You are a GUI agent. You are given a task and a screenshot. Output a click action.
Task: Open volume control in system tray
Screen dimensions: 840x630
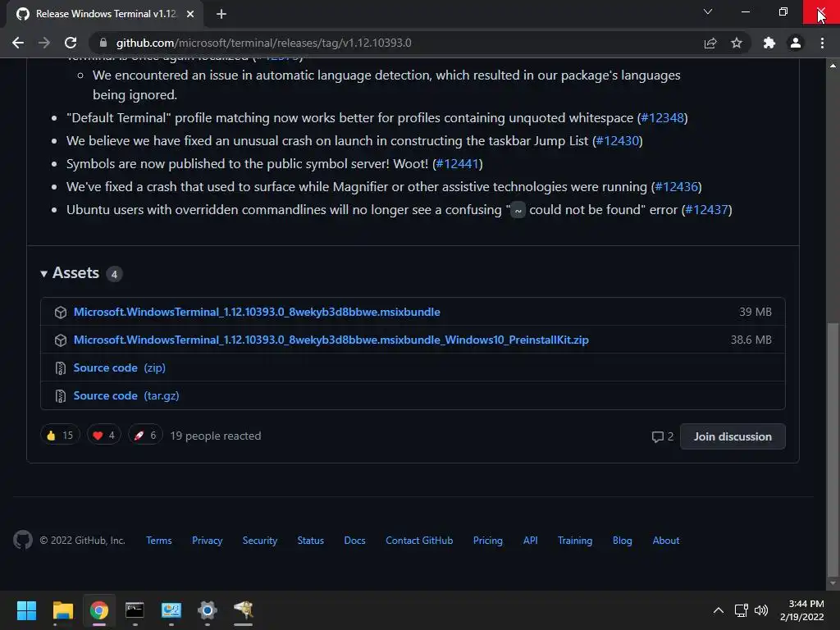coord(761,610)
